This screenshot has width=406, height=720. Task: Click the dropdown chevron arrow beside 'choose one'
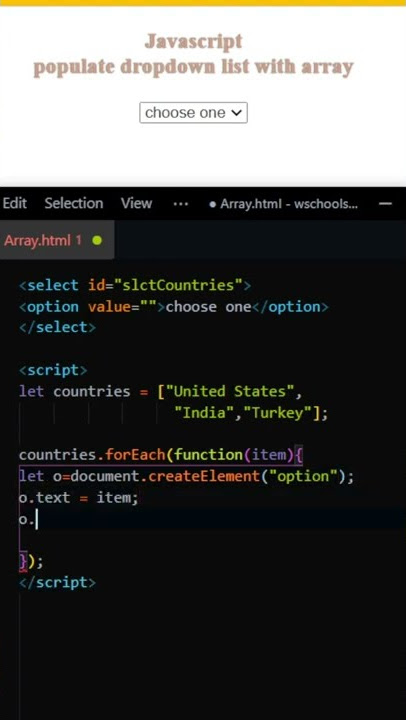(237, 113)
